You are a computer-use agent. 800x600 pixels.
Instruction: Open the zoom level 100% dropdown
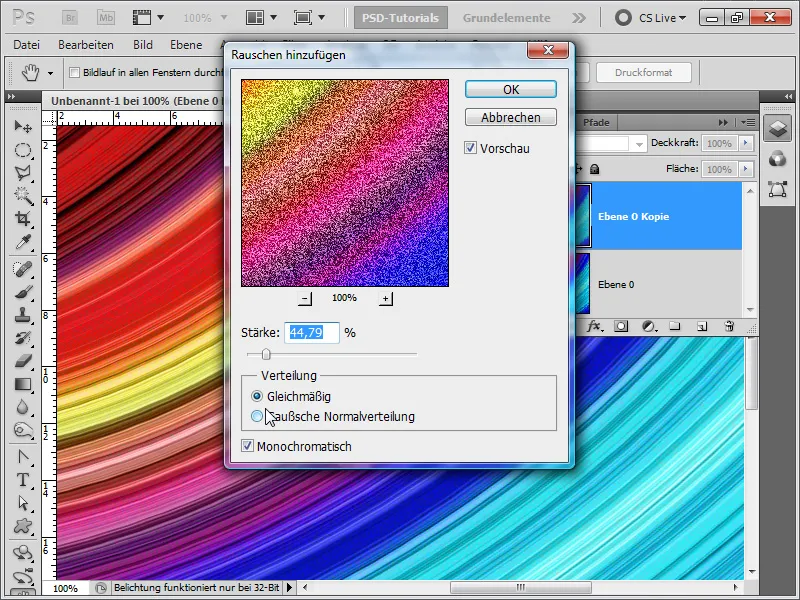(x=223, y=18)
